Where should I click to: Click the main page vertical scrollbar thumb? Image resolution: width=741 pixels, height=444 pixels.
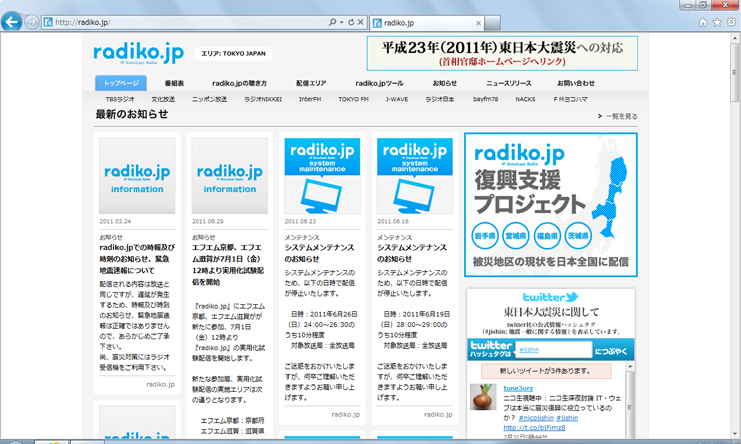[x=734, y=72]
